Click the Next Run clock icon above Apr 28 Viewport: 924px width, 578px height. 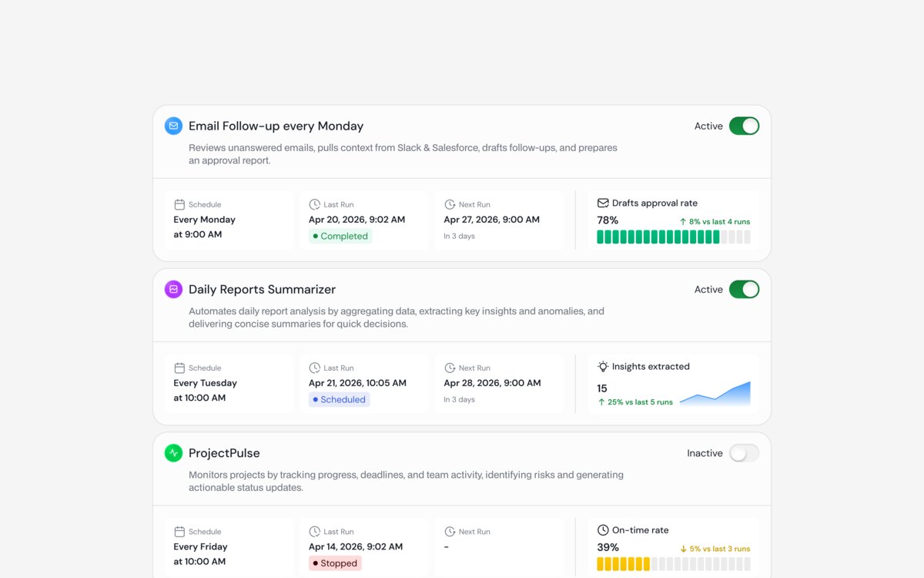tap(450, 368)
